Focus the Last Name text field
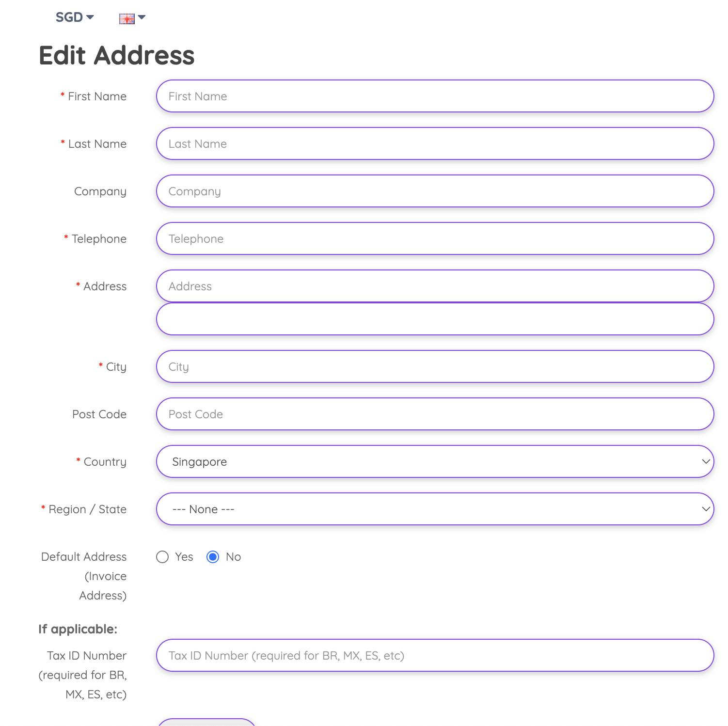This screenshot has width=728, height=726. pos(434,143)
